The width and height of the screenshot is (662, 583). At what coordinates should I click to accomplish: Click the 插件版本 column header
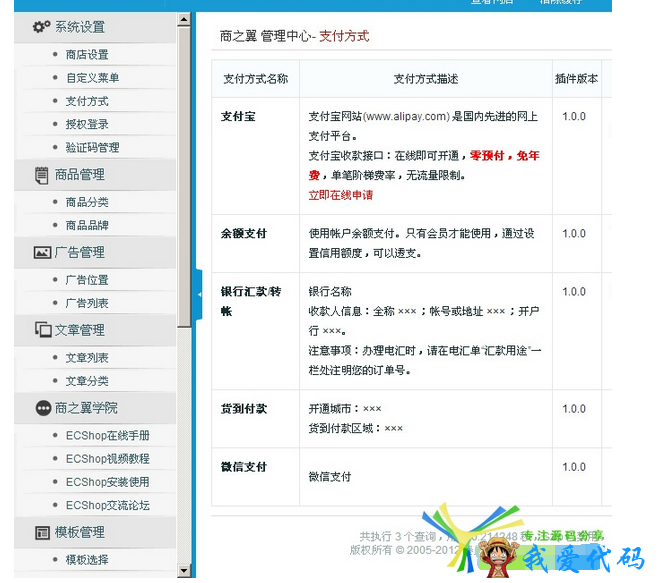coord(576,79)
